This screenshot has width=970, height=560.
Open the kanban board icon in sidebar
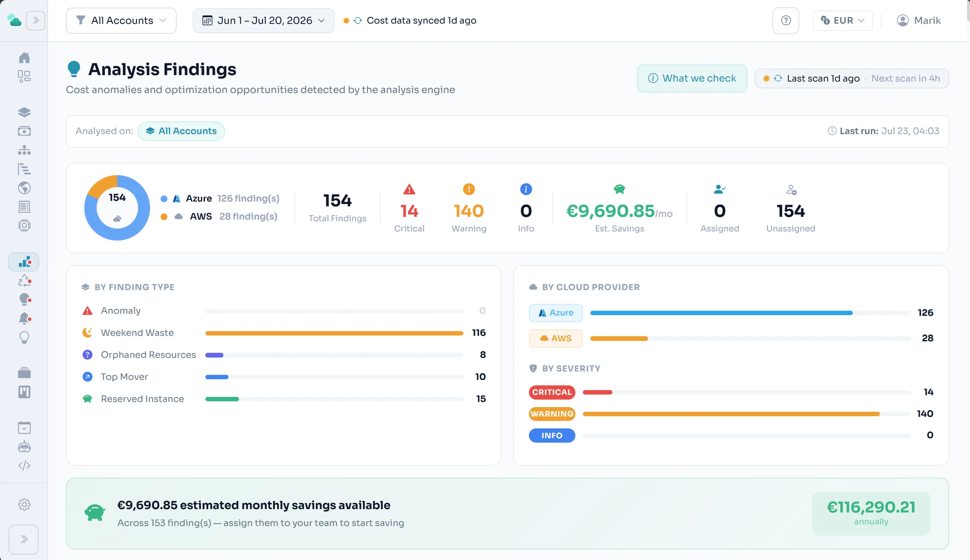tap(24, 392)
